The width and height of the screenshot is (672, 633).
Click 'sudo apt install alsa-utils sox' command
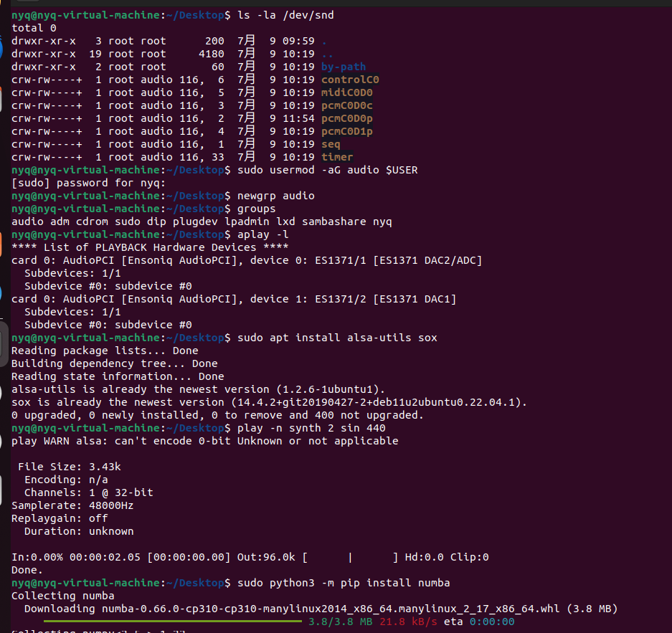[337, 338]
